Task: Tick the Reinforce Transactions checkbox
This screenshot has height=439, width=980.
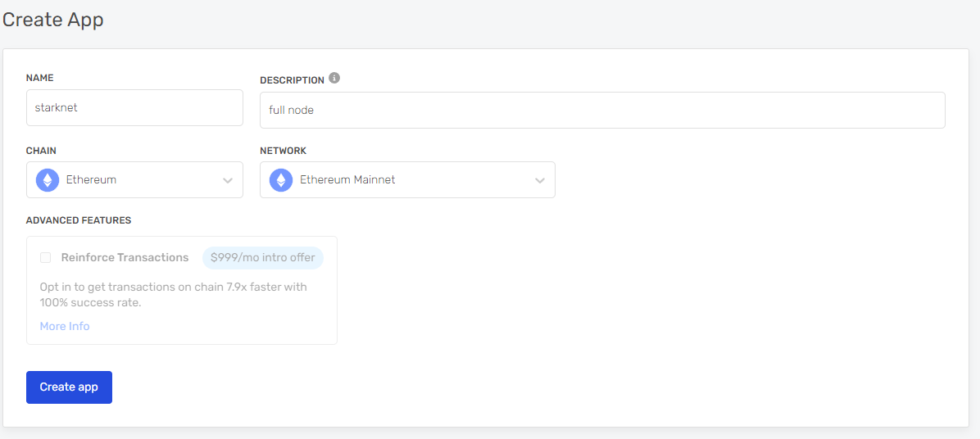Action: [46, 258]
